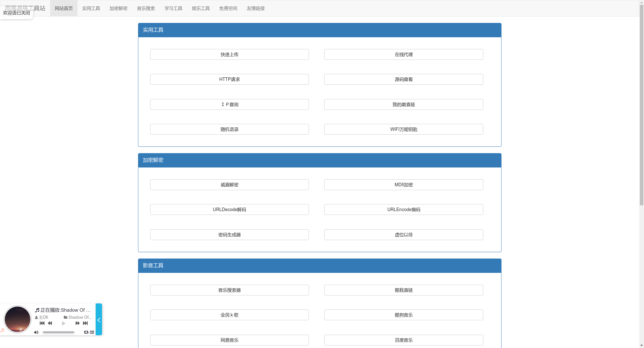Open the music player playlist icon
Viewport: 644px width, 348px height.
(92, 332)
